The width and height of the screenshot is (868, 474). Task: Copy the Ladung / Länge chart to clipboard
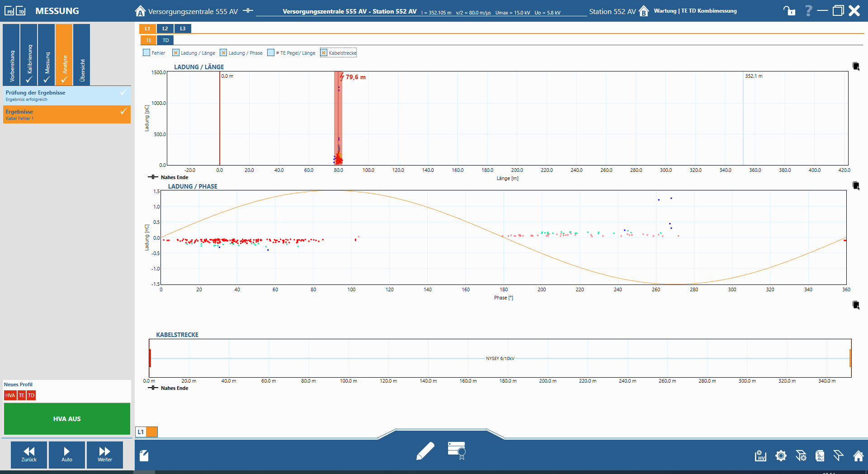856,66
